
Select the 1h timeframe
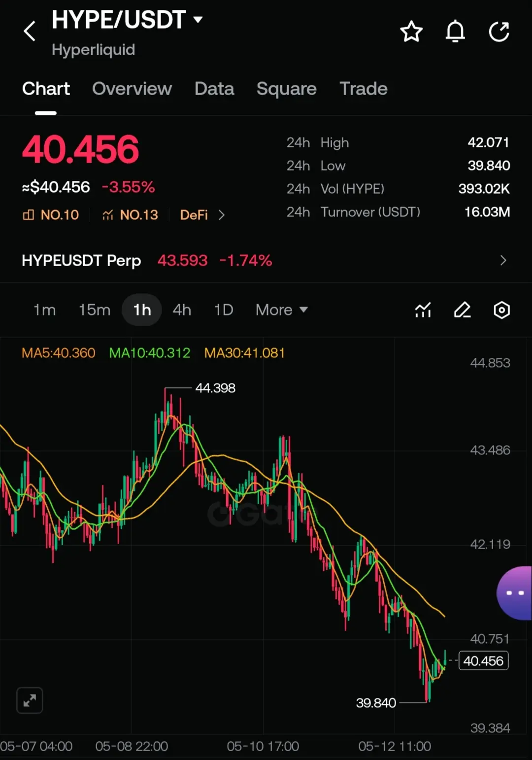click(142, 310)
